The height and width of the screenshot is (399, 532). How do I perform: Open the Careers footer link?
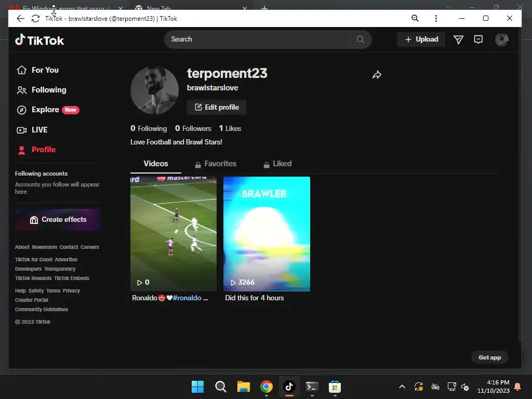point(89,247)
